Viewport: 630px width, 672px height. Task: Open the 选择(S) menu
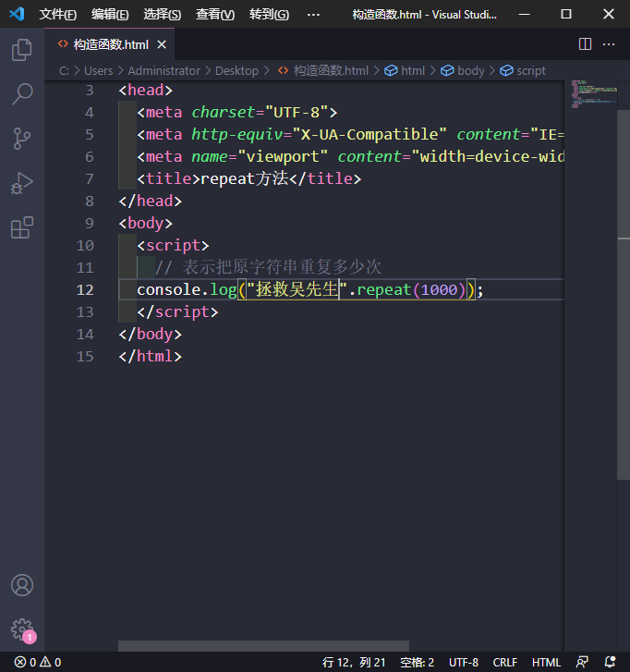[x=162, y=15]
